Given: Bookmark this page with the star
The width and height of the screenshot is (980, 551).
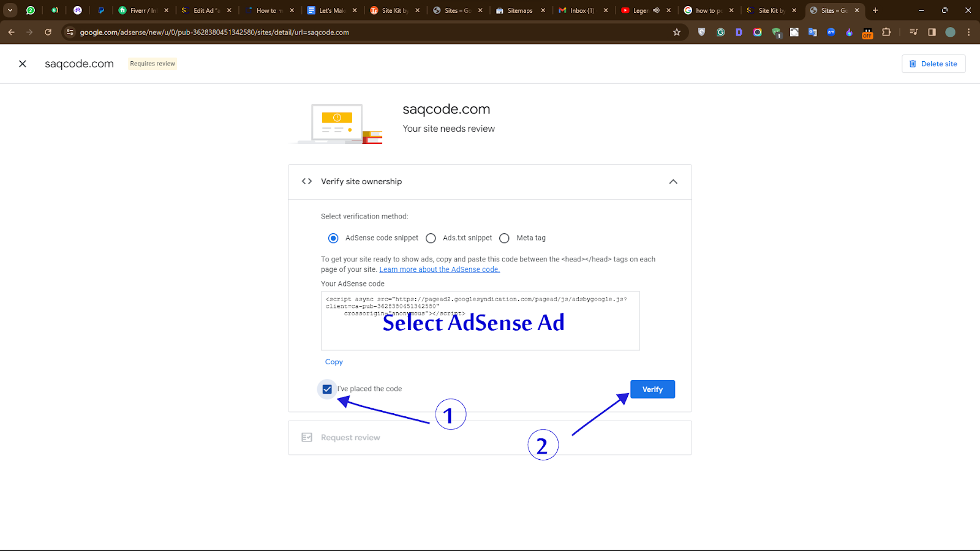Looking at the screenshot, I should point(677,32).
